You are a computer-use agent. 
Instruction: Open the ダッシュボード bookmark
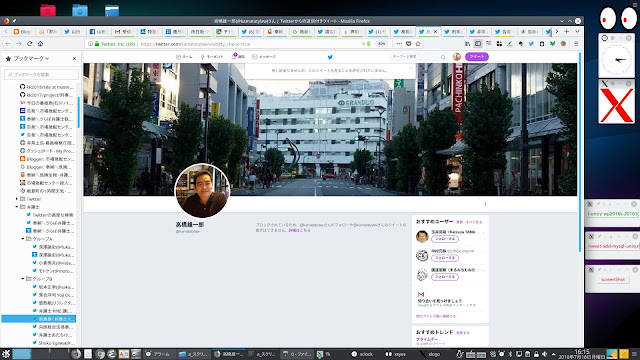coord(47,151)
